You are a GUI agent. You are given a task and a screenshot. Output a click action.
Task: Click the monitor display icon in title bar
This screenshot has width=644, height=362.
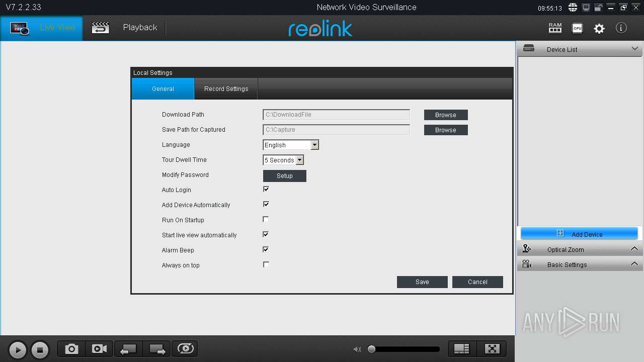point(586,8)
